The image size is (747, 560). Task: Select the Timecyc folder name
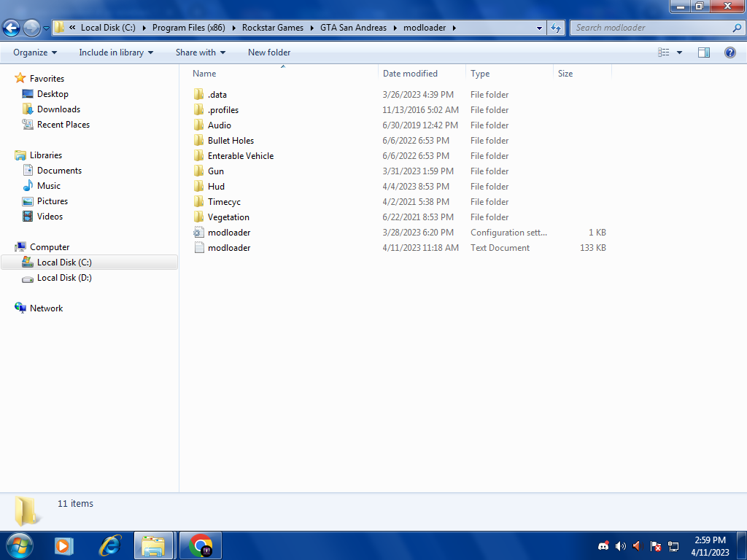click(224, 202)
